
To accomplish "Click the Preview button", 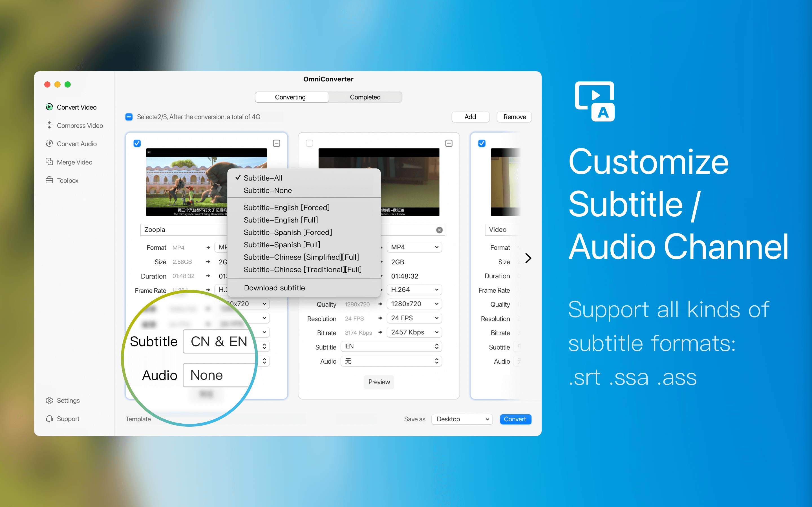I will [379, 383].
